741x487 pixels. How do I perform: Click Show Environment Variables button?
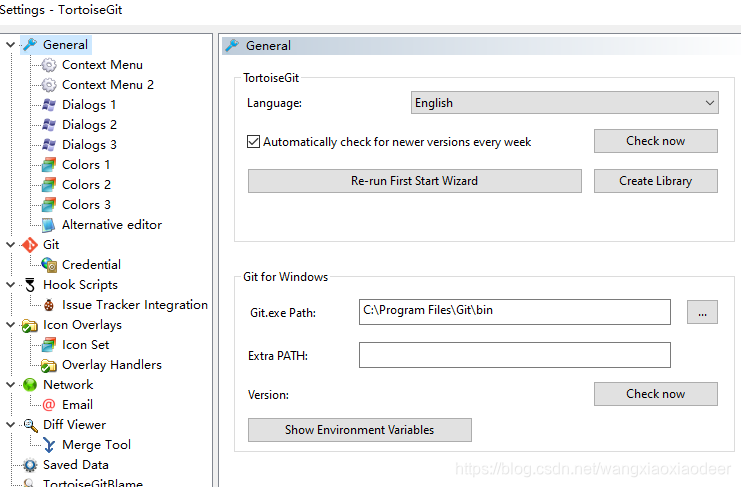click(x=360, y=430)
